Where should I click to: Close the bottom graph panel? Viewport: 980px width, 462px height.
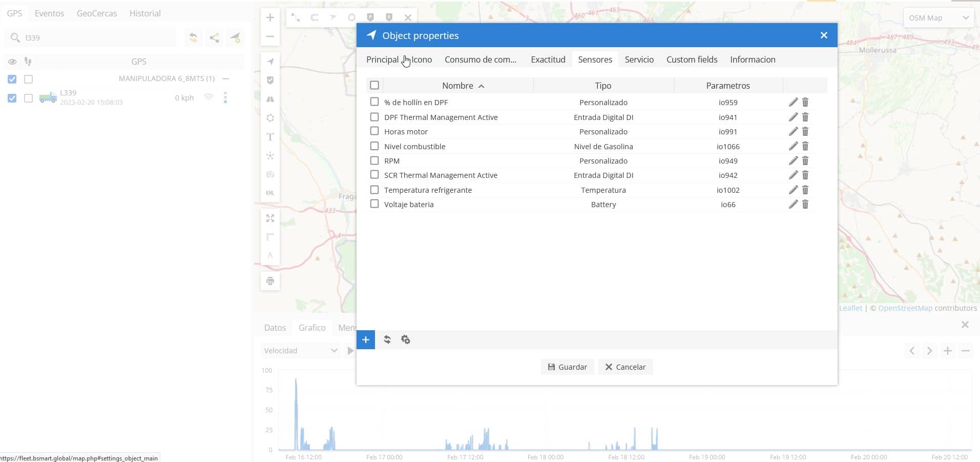[965, 325]
